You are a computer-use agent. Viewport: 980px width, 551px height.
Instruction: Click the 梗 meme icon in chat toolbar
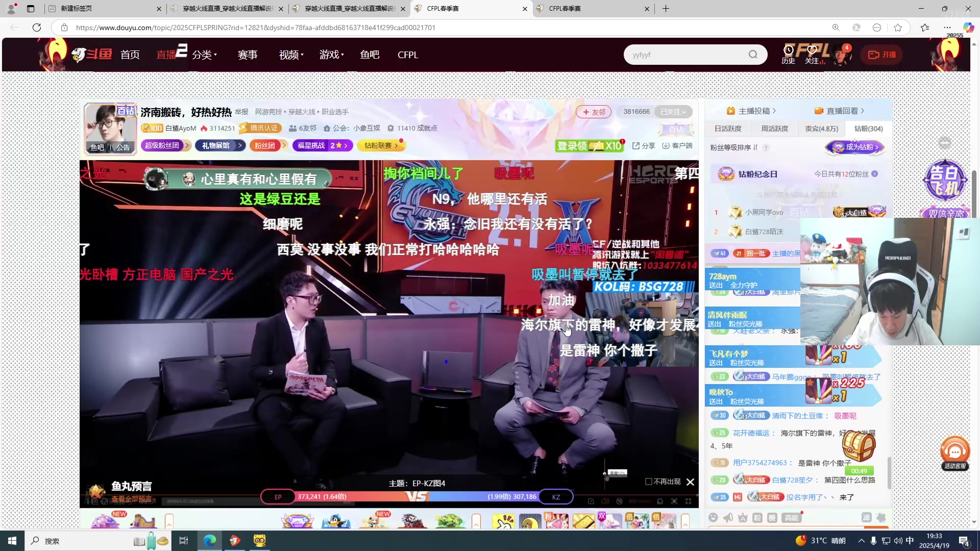(772, 517)
